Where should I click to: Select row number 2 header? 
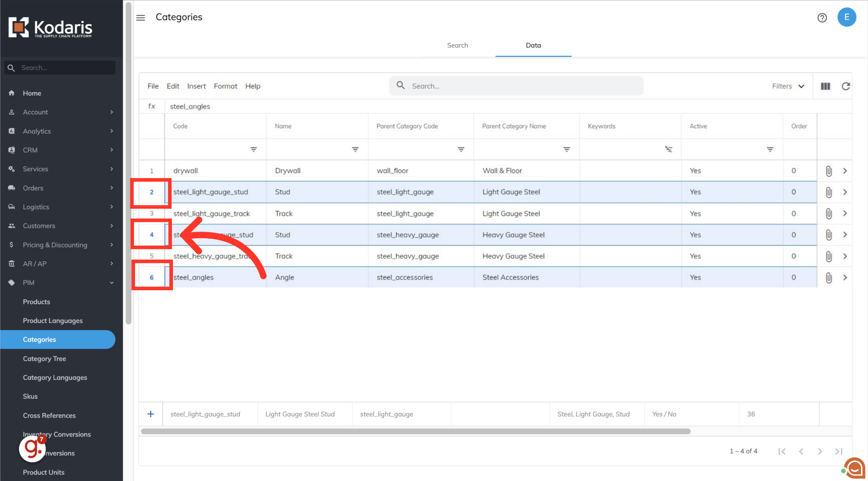152,192
